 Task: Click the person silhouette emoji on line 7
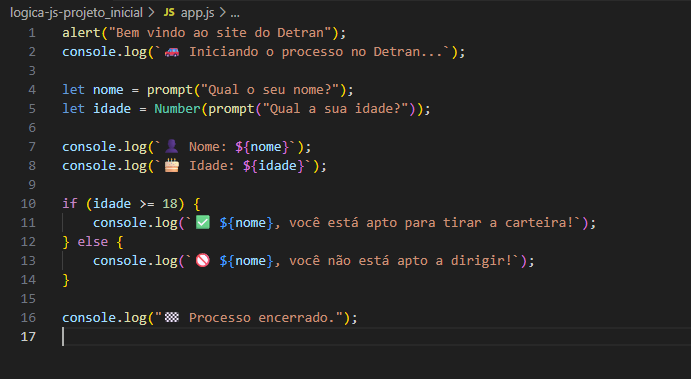172,146
